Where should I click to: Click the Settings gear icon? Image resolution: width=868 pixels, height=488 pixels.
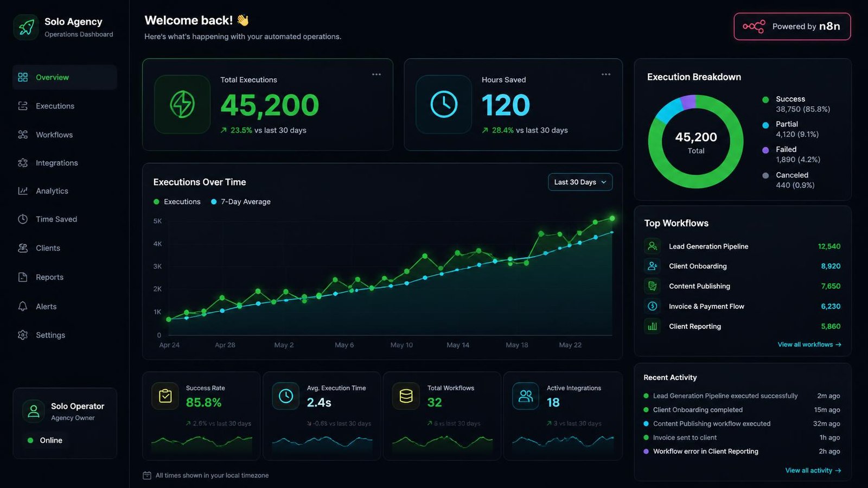tap(23, 335)
